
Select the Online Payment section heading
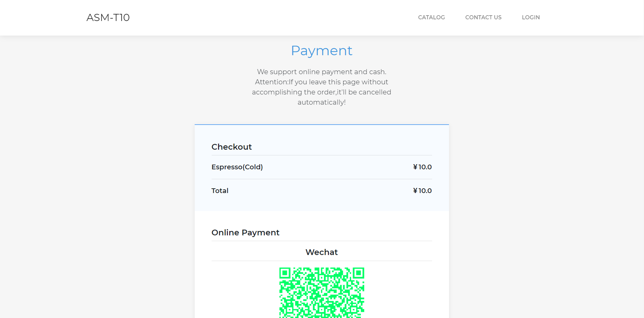pos(245,233)
